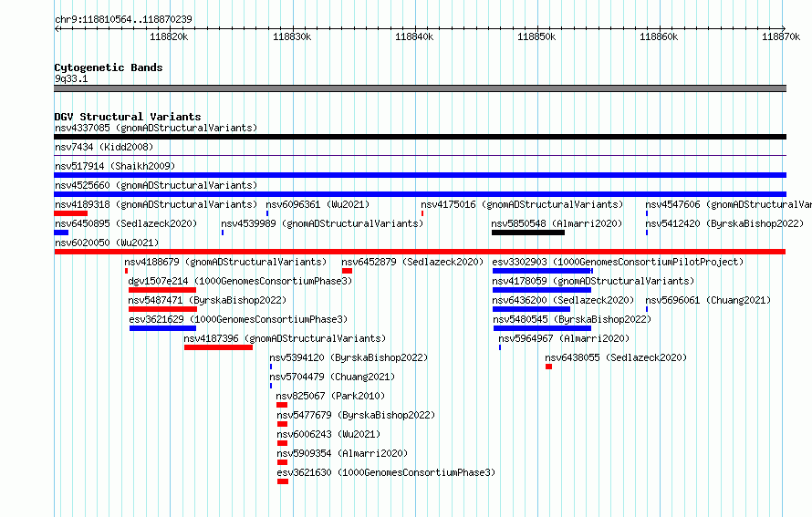The height and width of the screenshot is (517, 812).
Task: Click the gray 9q33.1 cytogenetic band
Action: pos(420,88)
